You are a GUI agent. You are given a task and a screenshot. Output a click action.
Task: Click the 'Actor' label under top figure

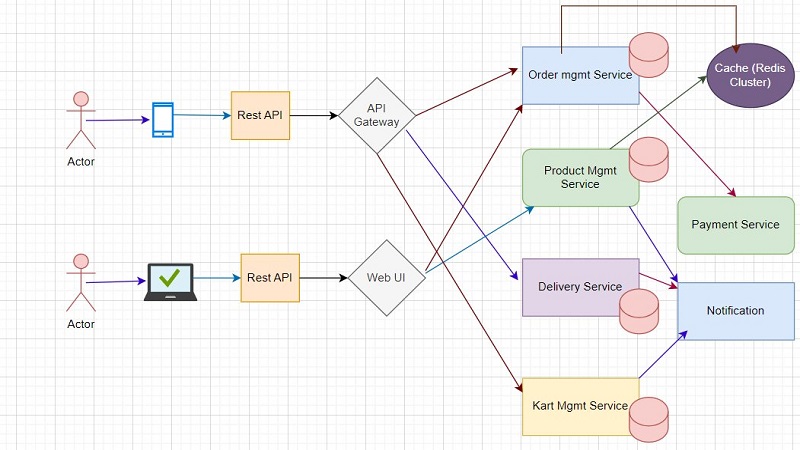[81, 162]
